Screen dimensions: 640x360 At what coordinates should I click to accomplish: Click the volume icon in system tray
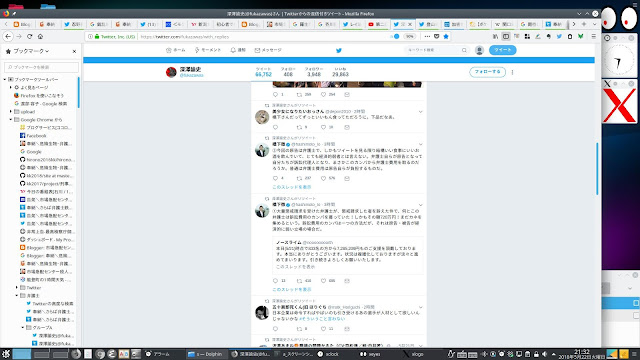(544, 354)
